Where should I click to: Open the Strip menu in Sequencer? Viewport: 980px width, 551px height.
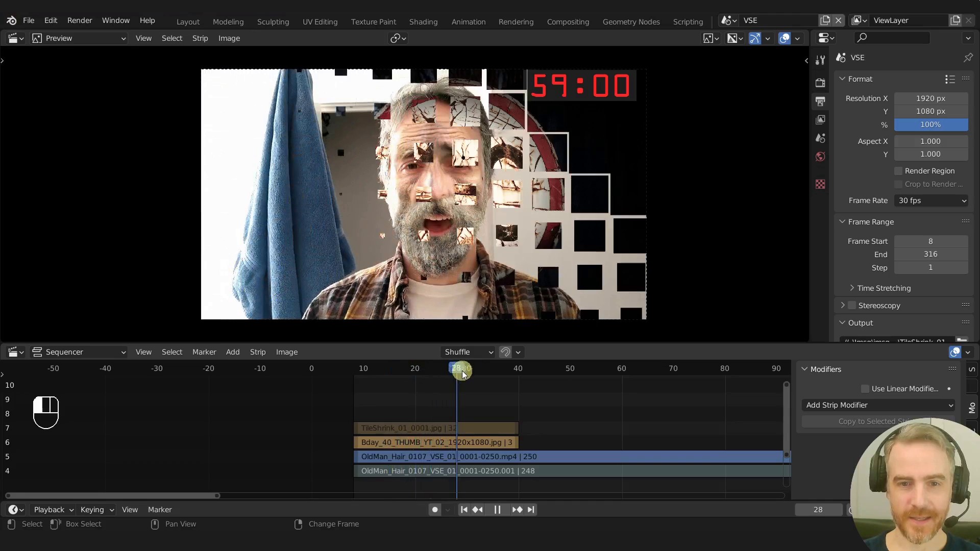click(258, 352)
